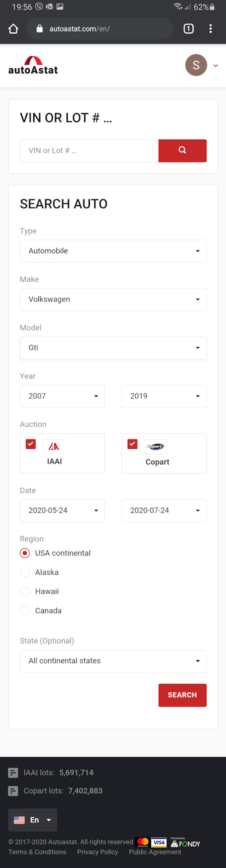Open the start year 2007 dropdown
Image resolution: width=226 pixels, height=868 pixels.
point(62,396)
